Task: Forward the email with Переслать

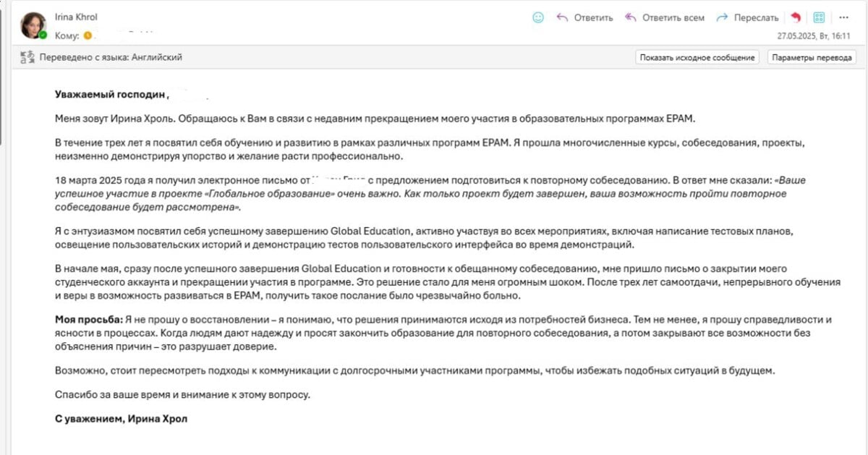Action: point(747,18)
